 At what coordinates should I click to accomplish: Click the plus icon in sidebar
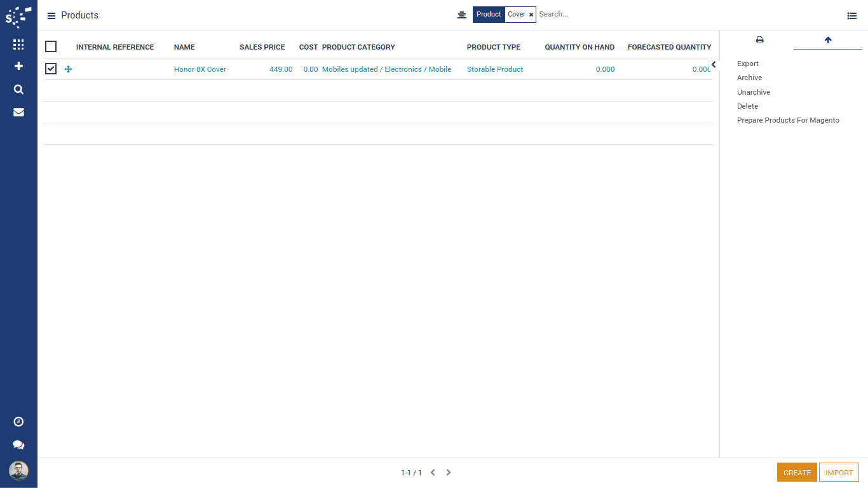click(18, 66)
